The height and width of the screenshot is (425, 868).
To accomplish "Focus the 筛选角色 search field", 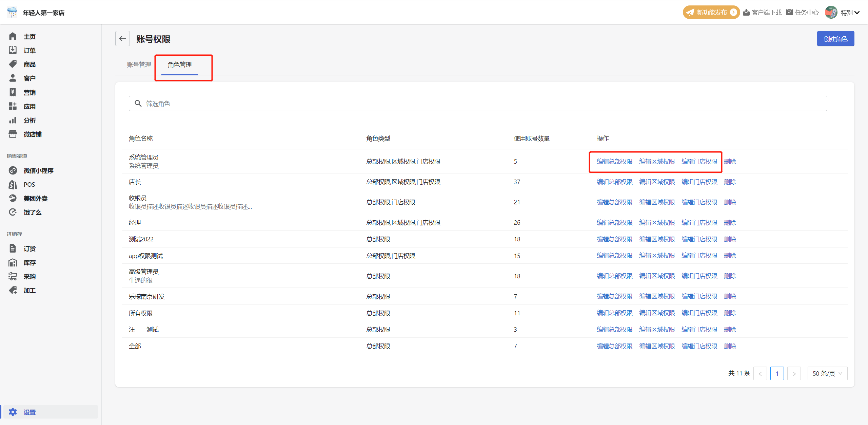I will [477, 104].
